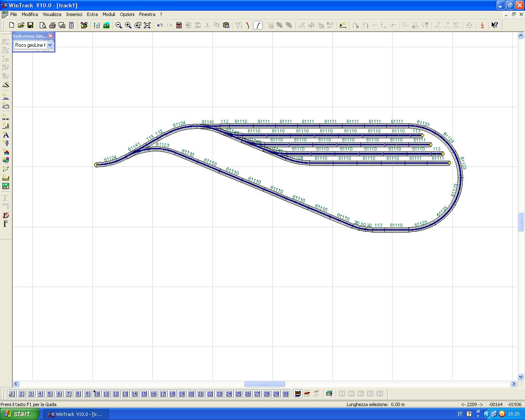Click the horizontal scrollbar thumb
525x420 pixels.
point(264,383)
